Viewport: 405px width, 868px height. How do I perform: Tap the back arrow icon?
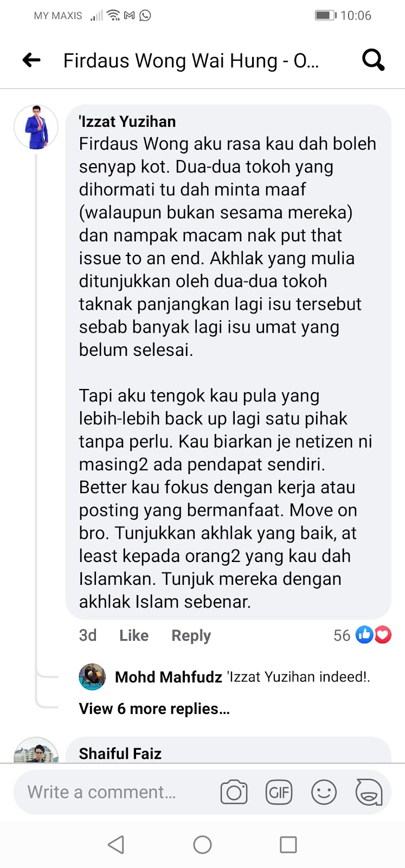coord(31,60)
